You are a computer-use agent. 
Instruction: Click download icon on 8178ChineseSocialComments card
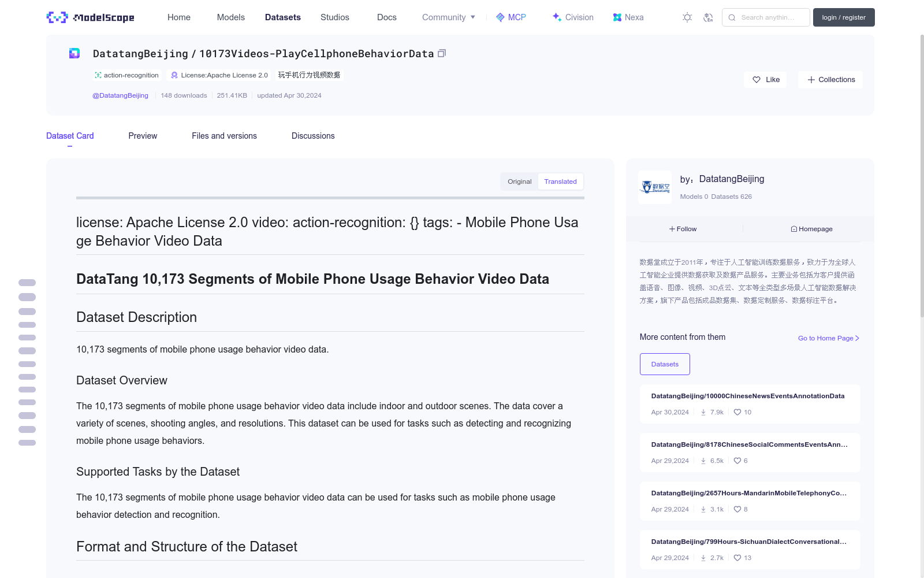pos(703,461)
